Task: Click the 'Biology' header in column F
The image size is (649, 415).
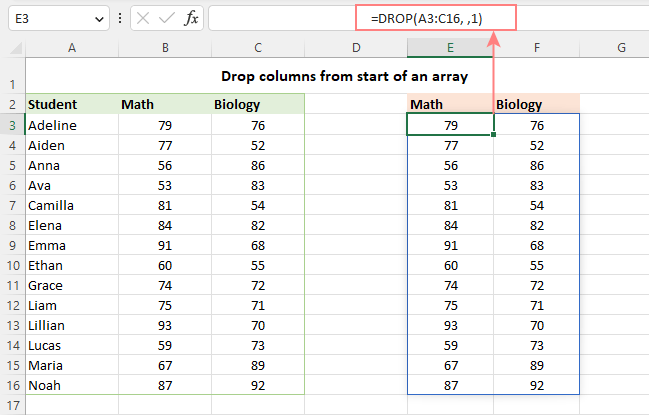Action: 536,104
